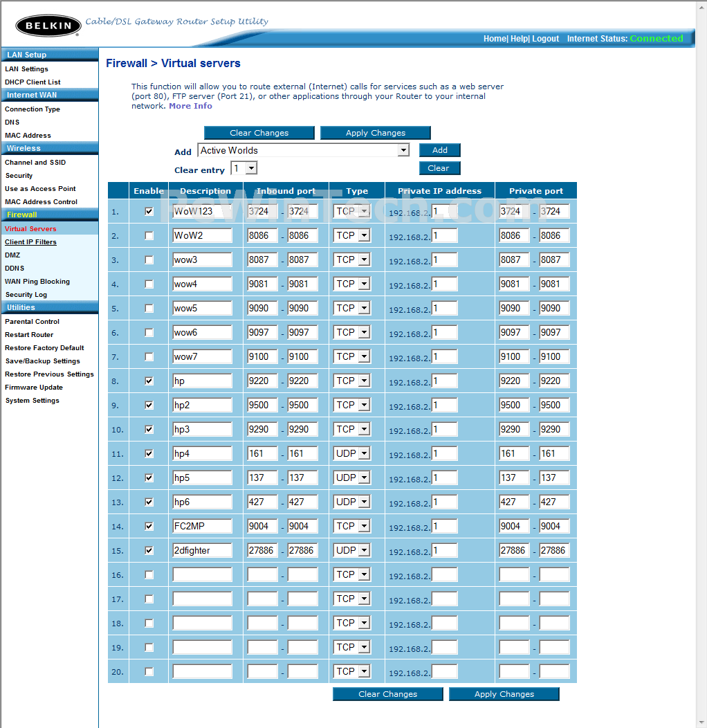Open Type dropdown for hp6 row
Screen dimensions: 707x728
(x=352, y=502)
